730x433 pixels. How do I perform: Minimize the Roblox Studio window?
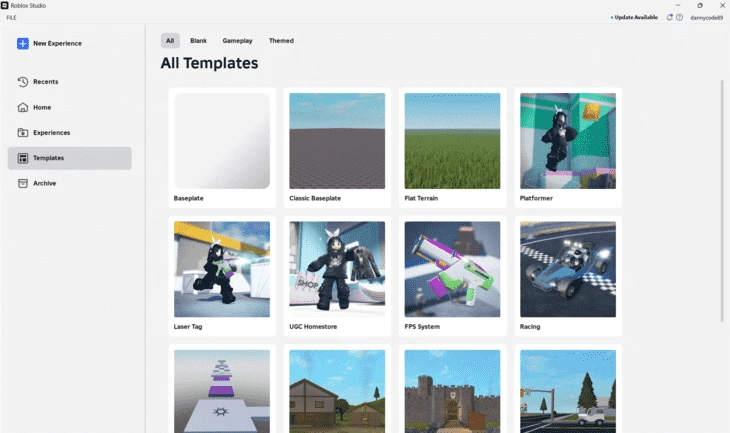click(678, 6)
